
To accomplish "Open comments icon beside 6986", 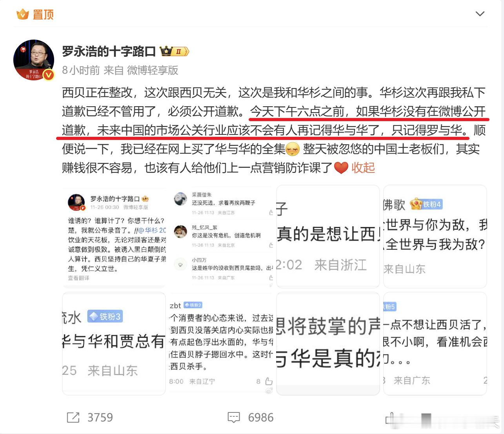I will point(234,418).
